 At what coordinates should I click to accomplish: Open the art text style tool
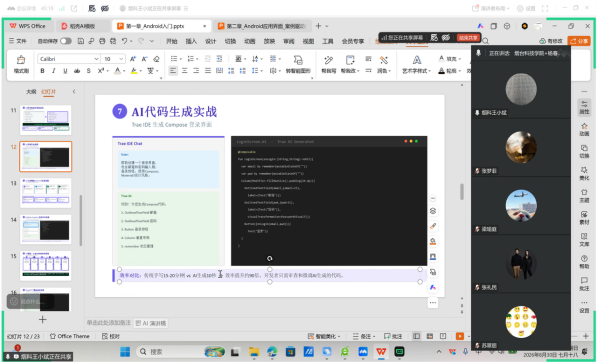coord(417,64)
